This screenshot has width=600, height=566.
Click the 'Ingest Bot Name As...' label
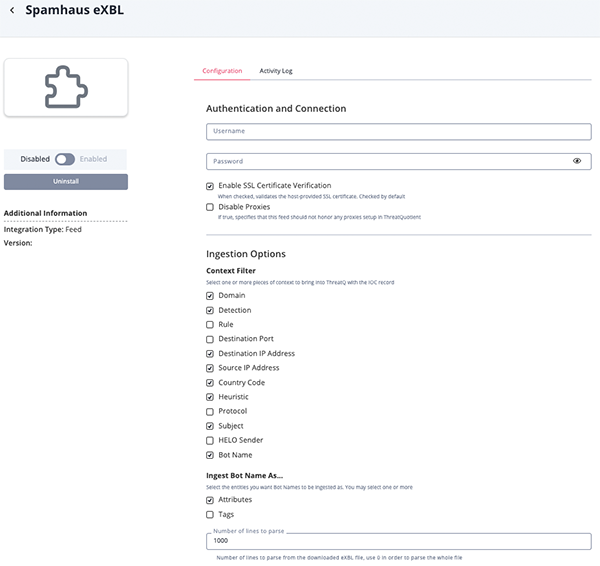point(245,475)
